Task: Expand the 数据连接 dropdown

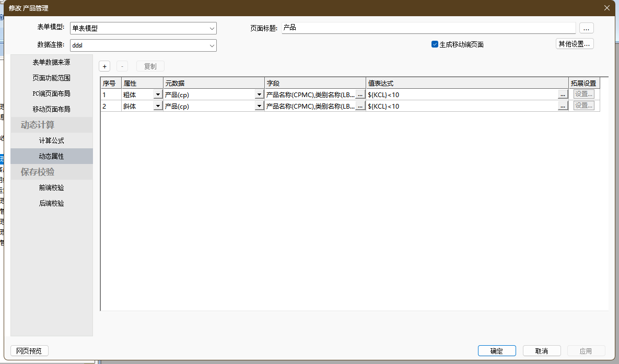Action: coord(212,45)
